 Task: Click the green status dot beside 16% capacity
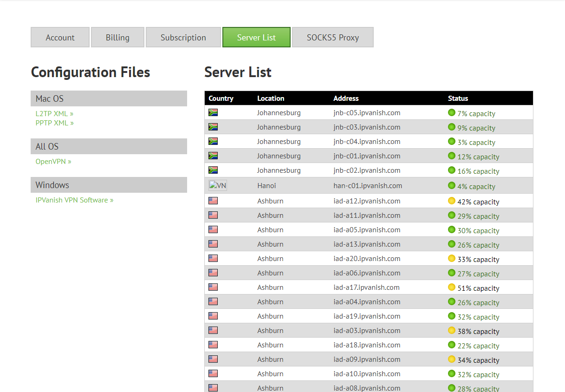point(451,170)
